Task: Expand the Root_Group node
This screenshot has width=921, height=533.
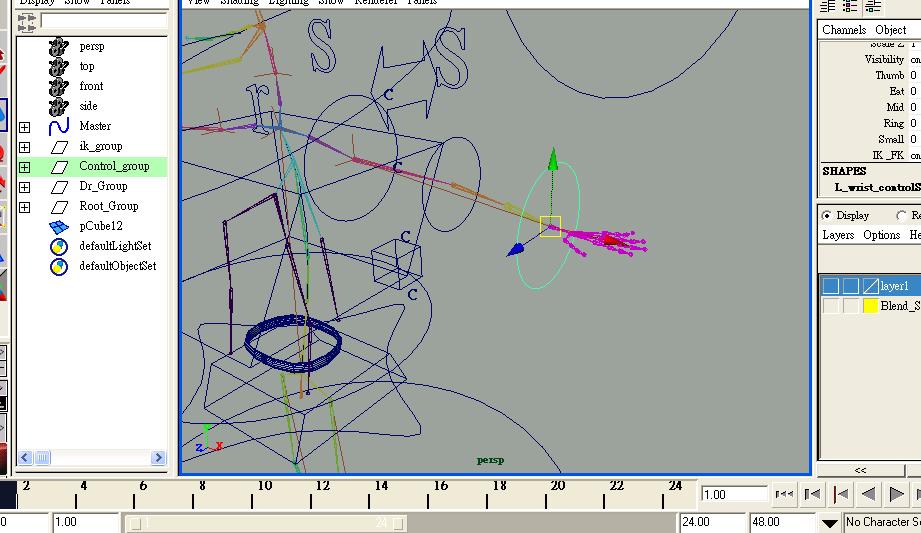Action: (25, 207)
